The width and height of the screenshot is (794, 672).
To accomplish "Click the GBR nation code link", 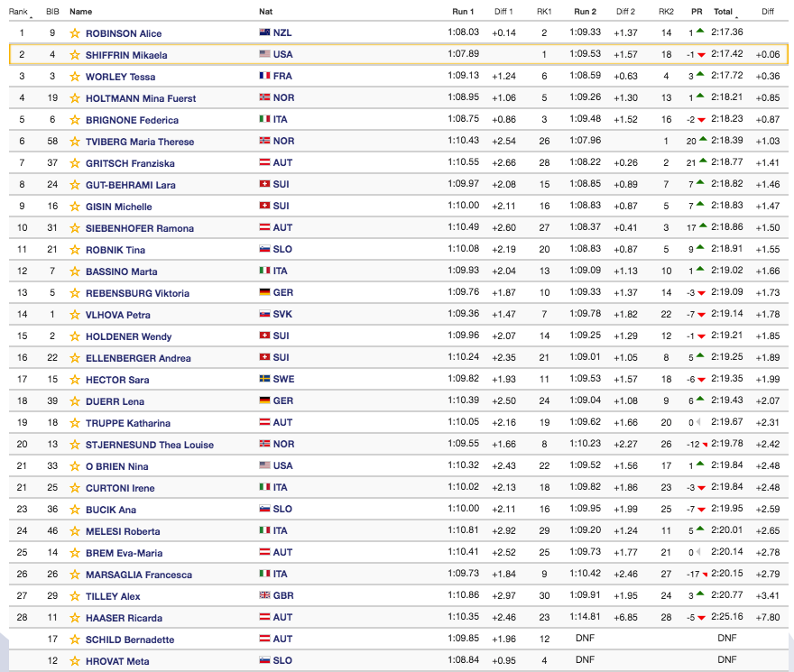I will 283,595.
